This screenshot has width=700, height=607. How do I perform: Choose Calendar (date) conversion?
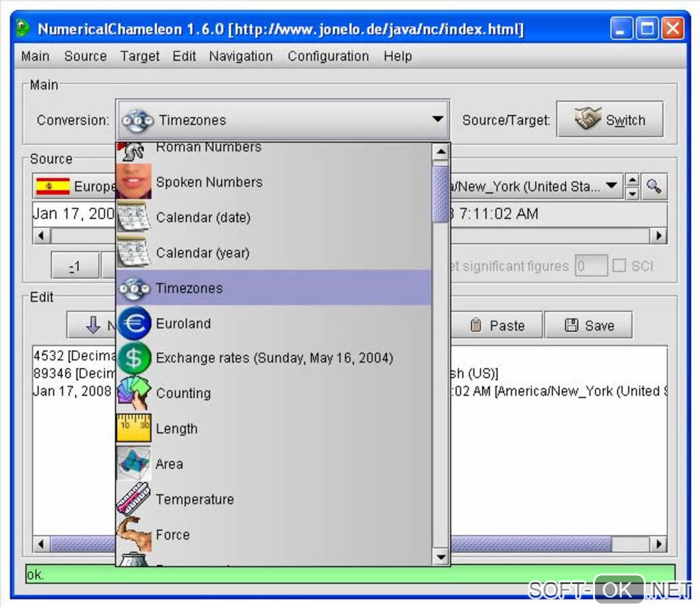click(x=274, y=217)
